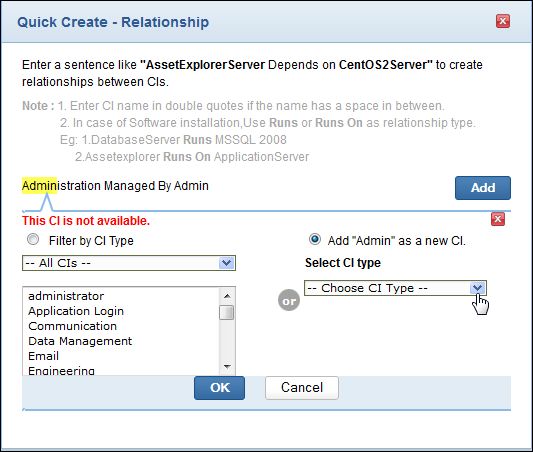Expand the Choose CI Type dropdown
The height and width of the screenshot is (452, 533).
pos(395,288)
